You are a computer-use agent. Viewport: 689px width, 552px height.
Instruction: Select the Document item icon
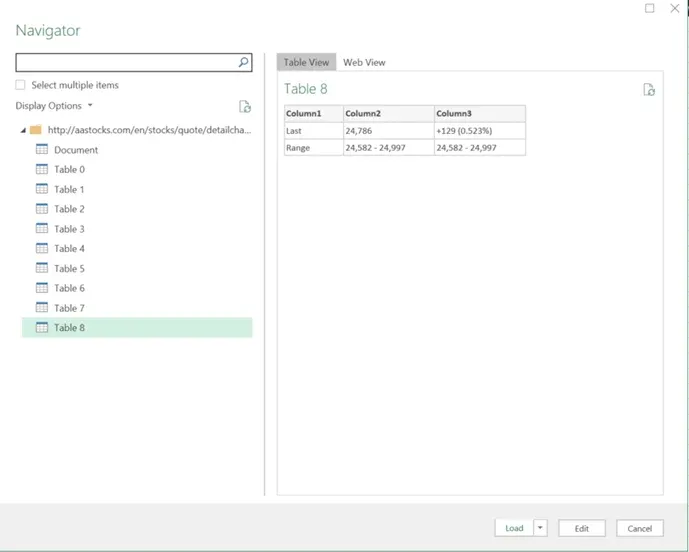tap(42, 150)
